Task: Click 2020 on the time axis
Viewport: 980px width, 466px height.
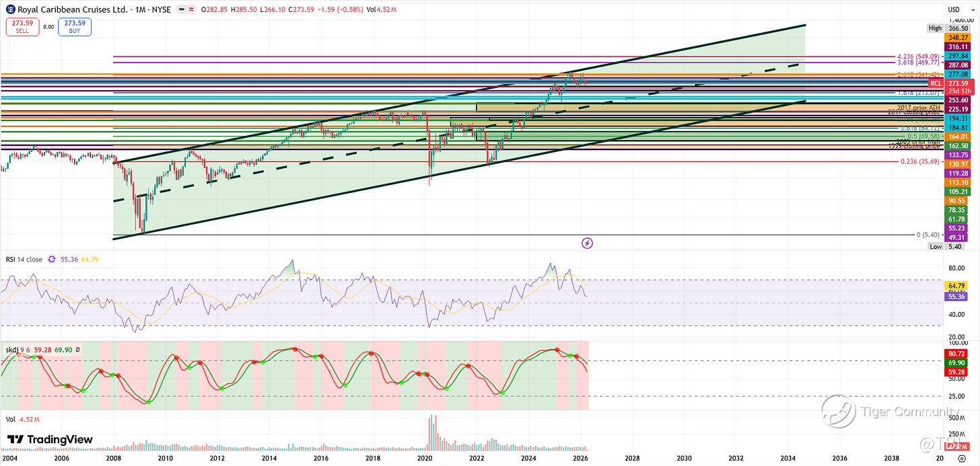Action: [x=424, y=457]
